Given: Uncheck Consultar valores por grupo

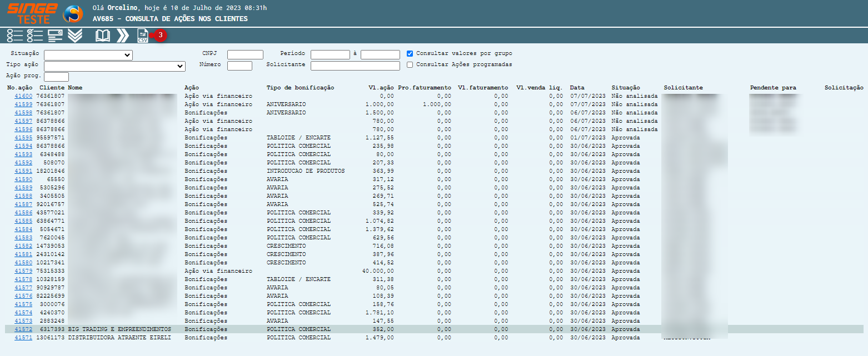Looking at the screenshot, I should 410,54.
